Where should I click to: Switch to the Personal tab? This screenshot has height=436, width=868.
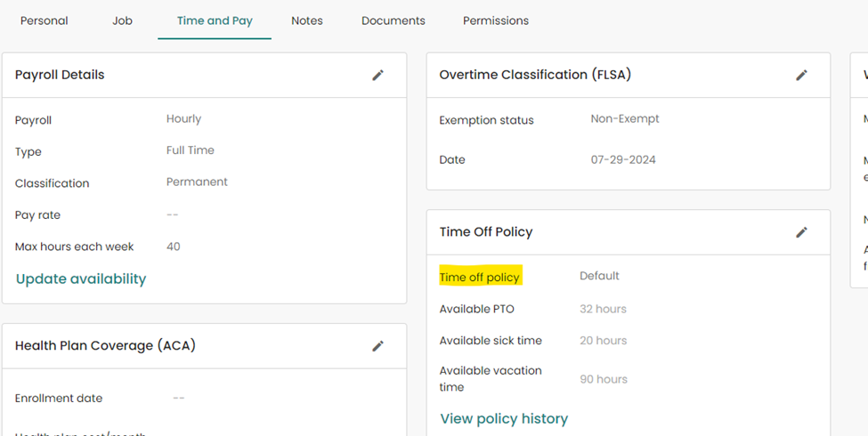pos(45,20)
